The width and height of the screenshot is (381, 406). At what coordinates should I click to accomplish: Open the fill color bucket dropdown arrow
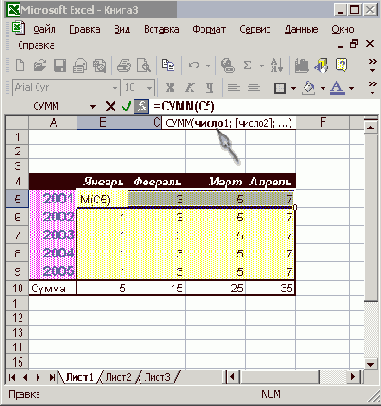[323, 88]
